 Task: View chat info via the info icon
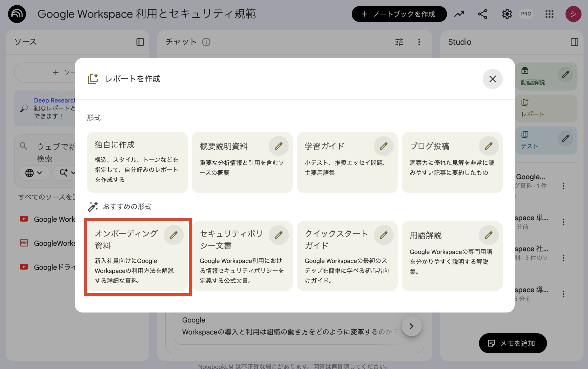click(x=206, y=42)
